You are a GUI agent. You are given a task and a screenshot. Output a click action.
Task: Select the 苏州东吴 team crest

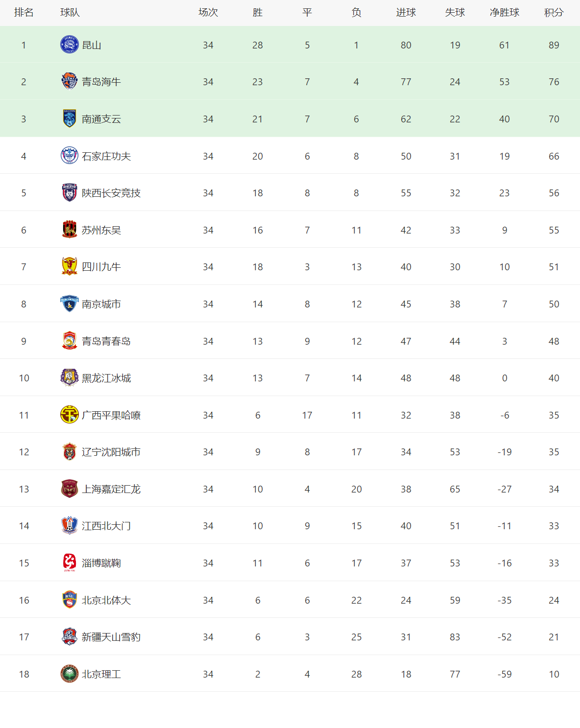tap(70, 230)
